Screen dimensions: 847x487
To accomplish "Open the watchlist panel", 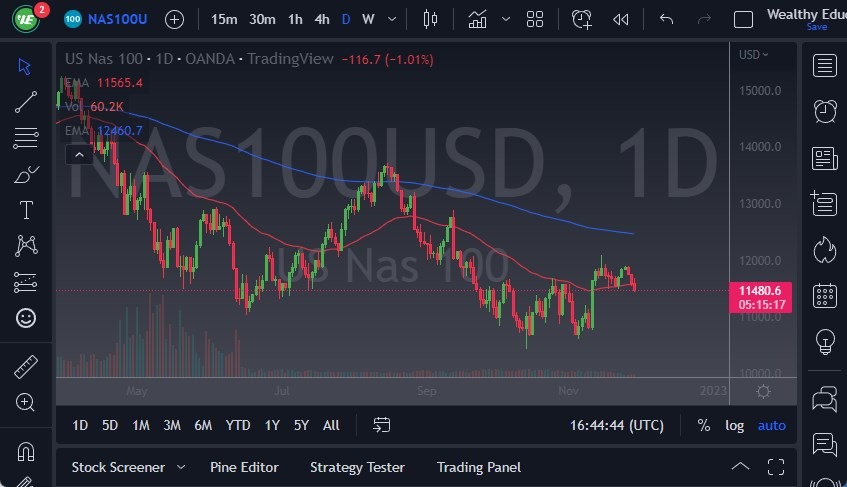I will click(824, 66).
